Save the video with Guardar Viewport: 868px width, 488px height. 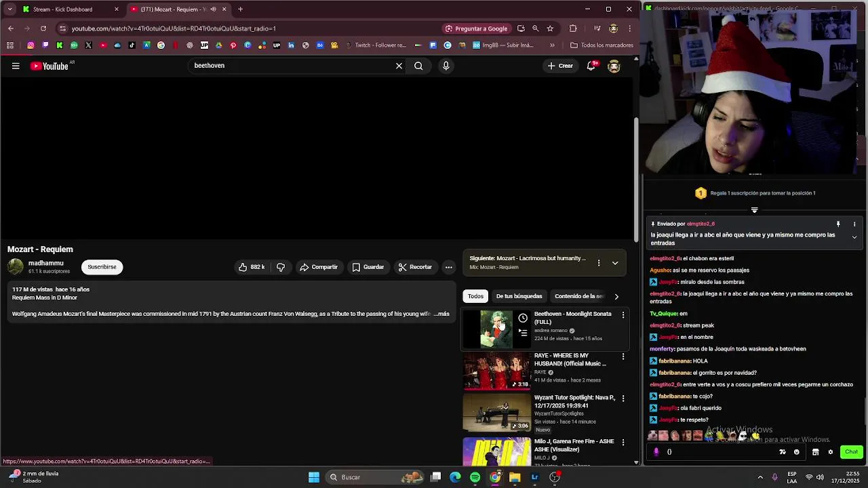pos(368,267)
